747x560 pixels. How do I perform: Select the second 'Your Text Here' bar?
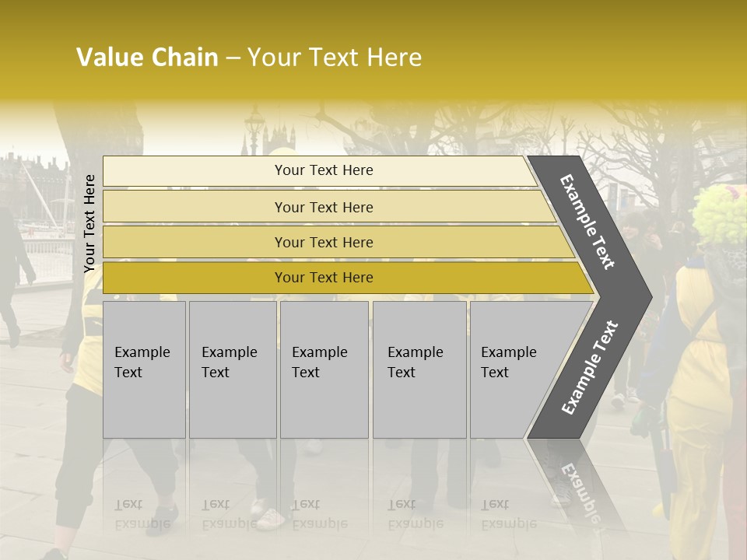click(x=328, y=207)
